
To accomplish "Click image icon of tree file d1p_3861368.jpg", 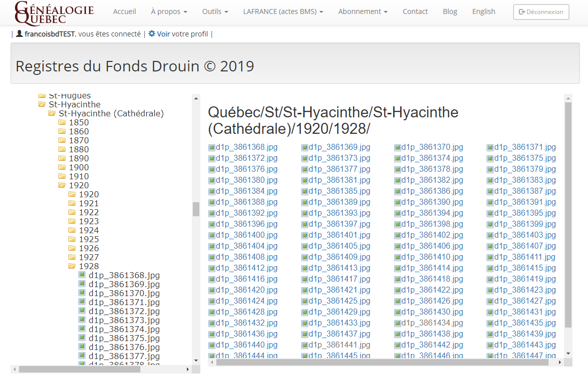I will point(82,275).
